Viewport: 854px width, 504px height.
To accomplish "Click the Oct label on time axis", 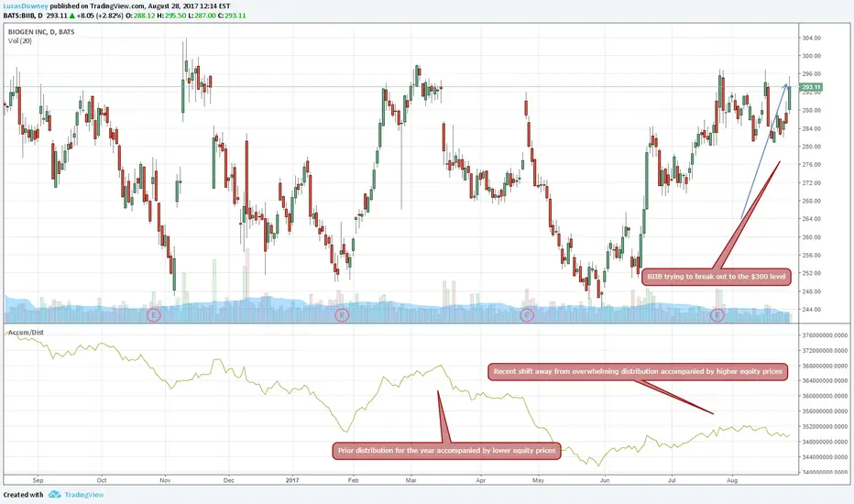I will (102, 480).
